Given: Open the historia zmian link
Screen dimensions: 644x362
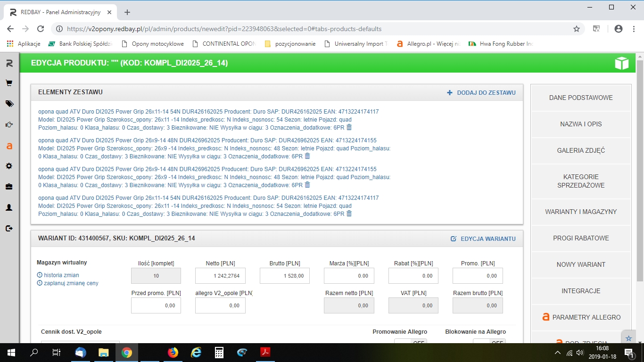Looking at the screenshot, I should pos(61,275).
